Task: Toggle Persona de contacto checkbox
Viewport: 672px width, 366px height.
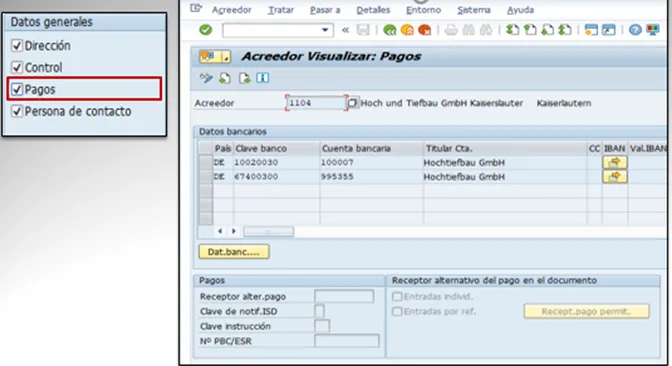Action: point(17,111)
